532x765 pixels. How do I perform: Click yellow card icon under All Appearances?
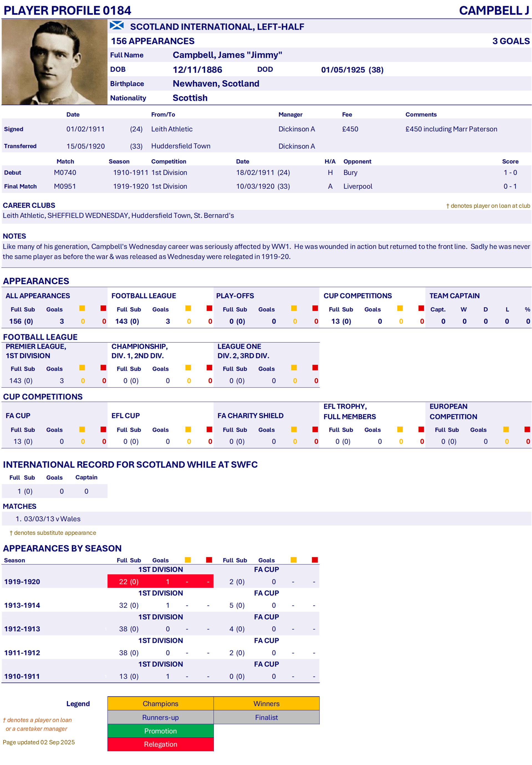[82, 308]
